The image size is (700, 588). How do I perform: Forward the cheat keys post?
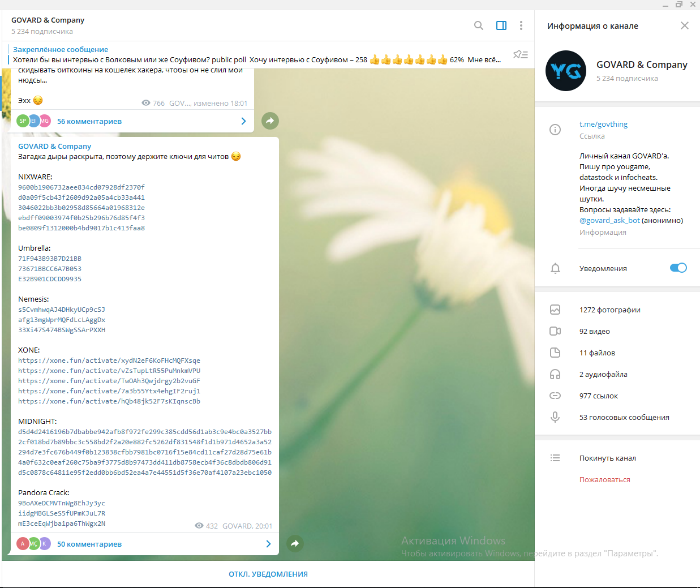coord(295,543)
